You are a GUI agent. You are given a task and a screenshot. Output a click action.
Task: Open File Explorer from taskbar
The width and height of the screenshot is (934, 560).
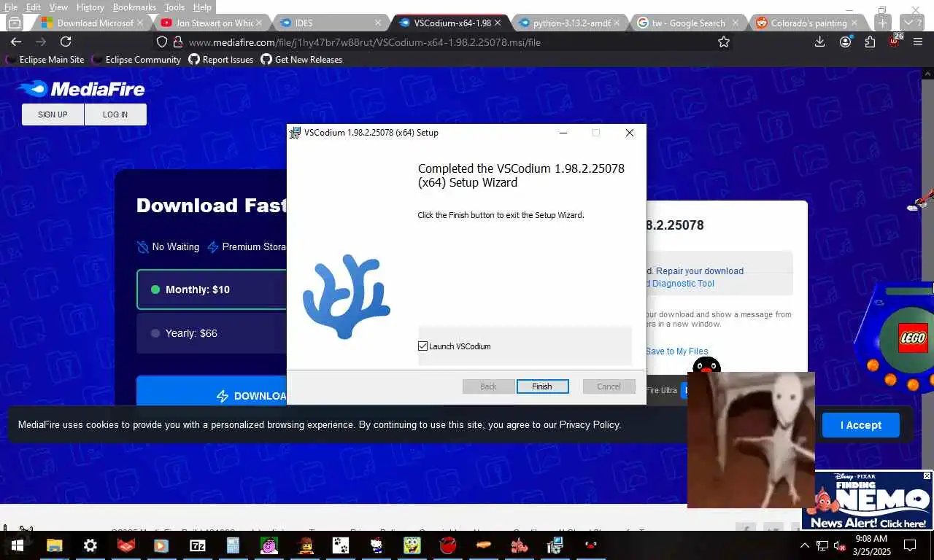(55, 545)
